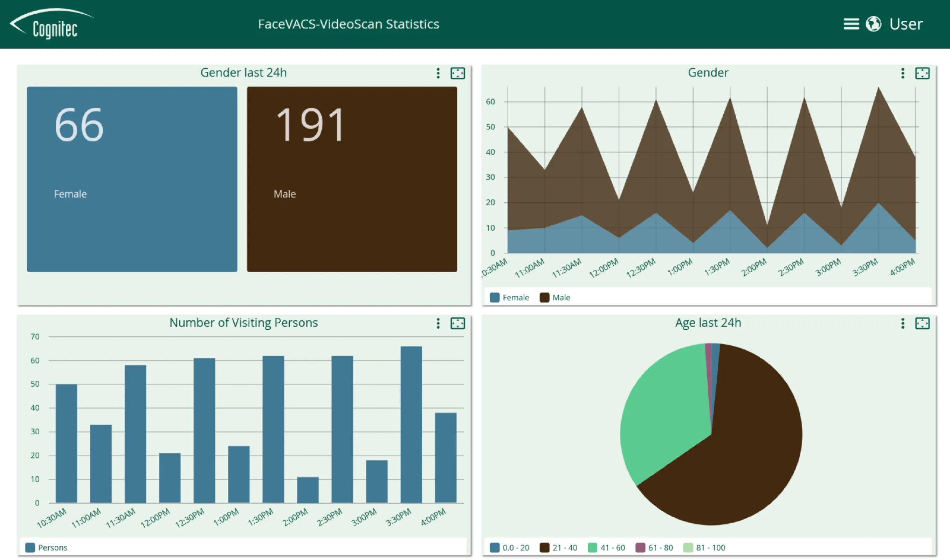Expand Gender area chart to fullscreen
The image size is (950, 560).
coord(922,73)
